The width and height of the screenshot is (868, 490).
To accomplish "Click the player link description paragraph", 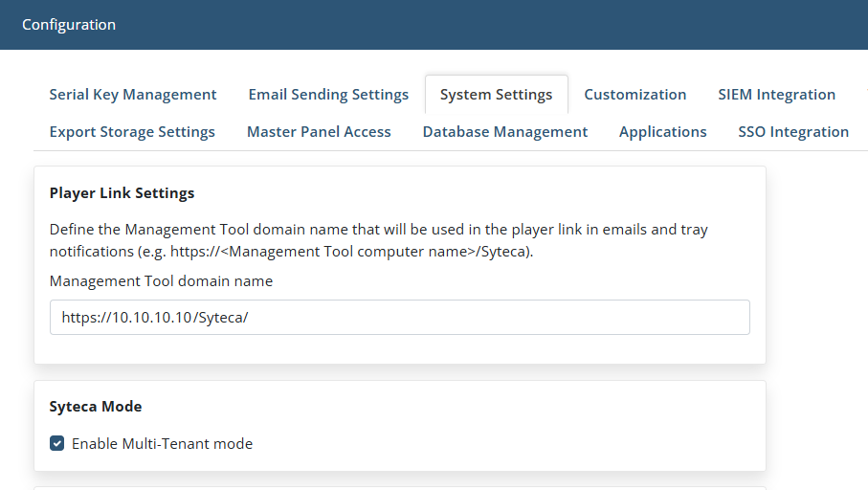I will (x=379, y=240).
